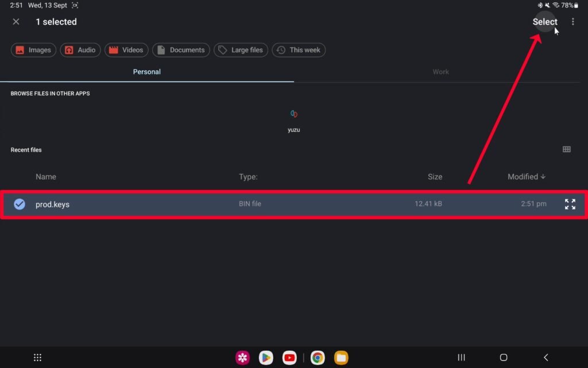Open the yellow My Files app

(341, 358)
